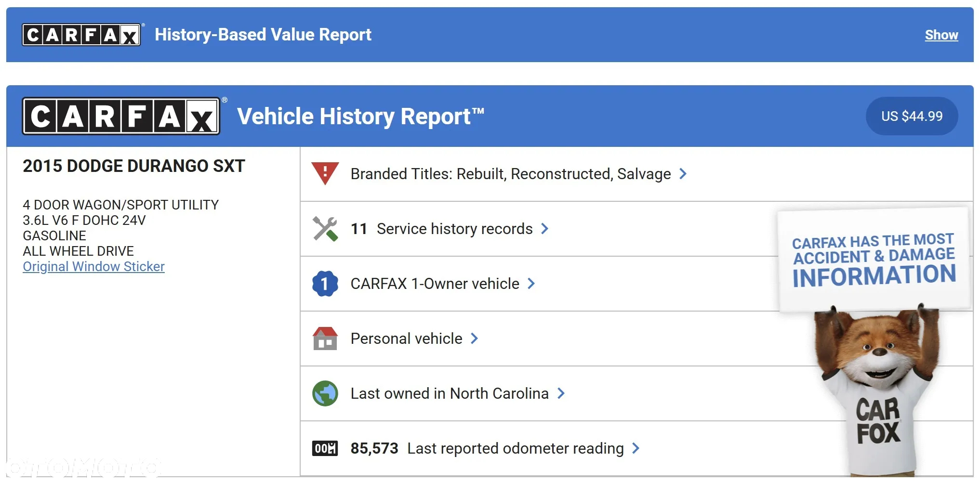
Task: Click the History-Based Value Report title
Action: tap(263, 35)
